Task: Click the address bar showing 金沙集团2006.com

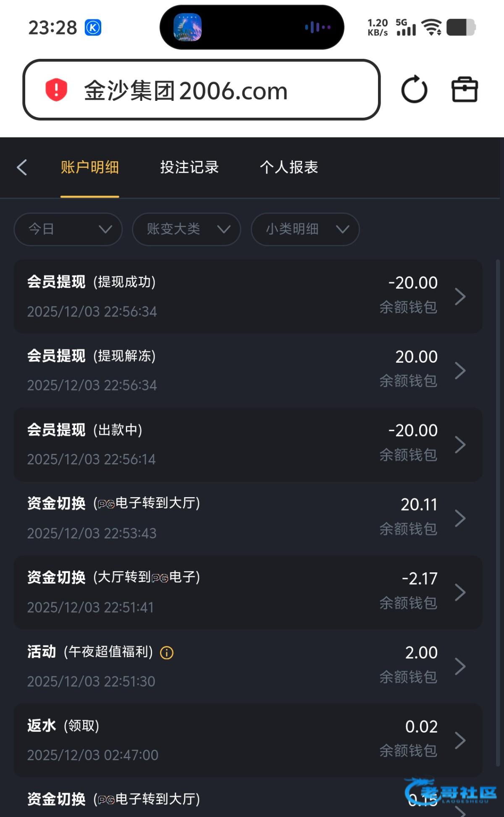Action: coord(202,90)
